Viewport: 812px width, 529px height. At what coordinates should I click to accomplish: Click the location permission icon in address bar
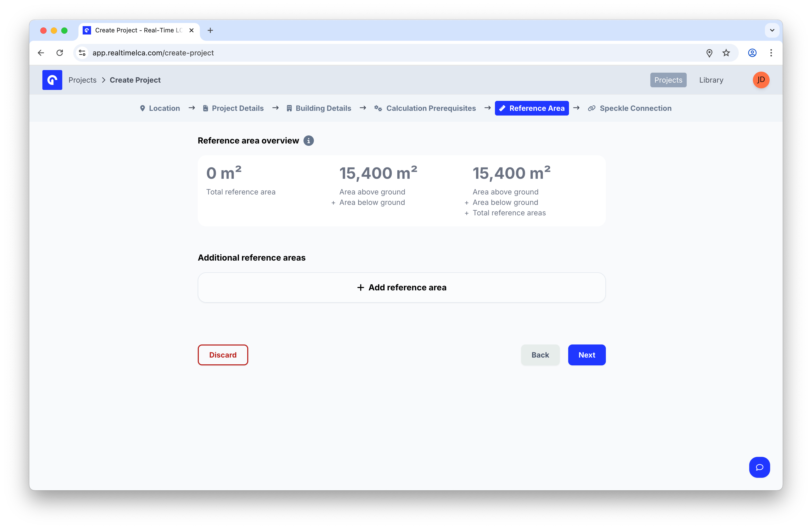[709, 53]
